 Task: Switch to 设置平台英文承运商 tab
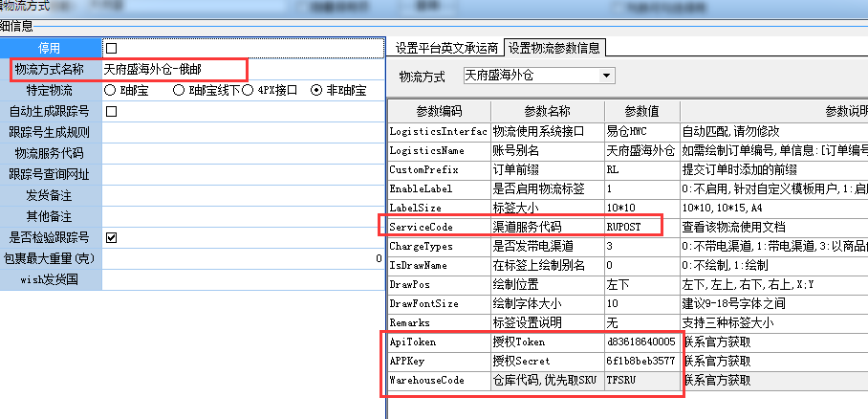click(445, 49)
